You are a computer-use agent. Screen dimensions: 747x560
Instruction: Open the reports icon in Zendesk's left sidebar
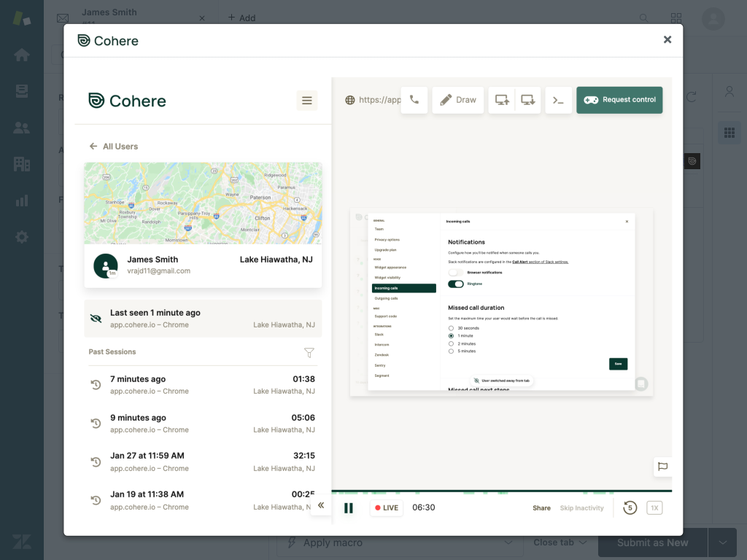coord(22,201)
